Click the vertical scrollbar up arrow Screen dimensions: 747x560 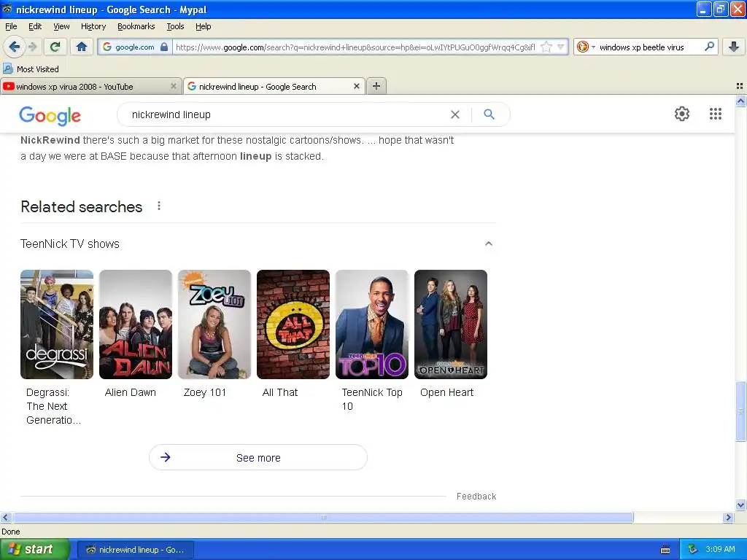click(741, 101)
